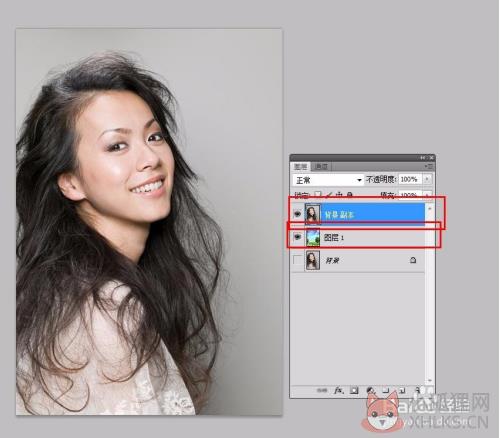The height and width of the screenshot is (438, 500).
Task: Create a new fill or adjustment layer
Action: (x=370, y=390)
